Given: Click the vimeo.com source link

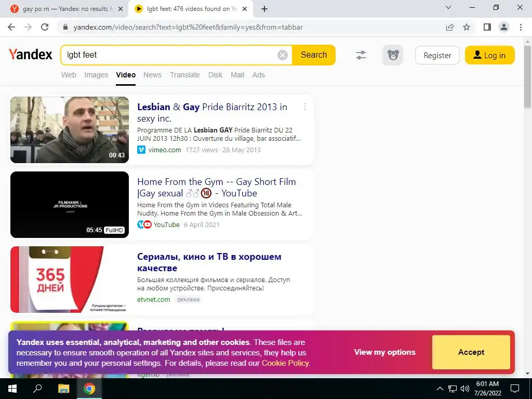Looking at the screenshot, I should coord(165,150).
